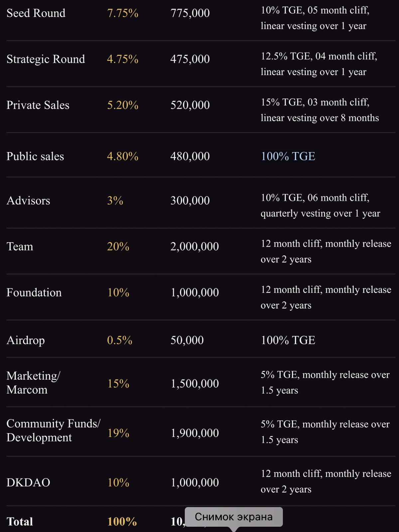Select the DKDAO row label

pyautogui.click(x=28, y=482)
